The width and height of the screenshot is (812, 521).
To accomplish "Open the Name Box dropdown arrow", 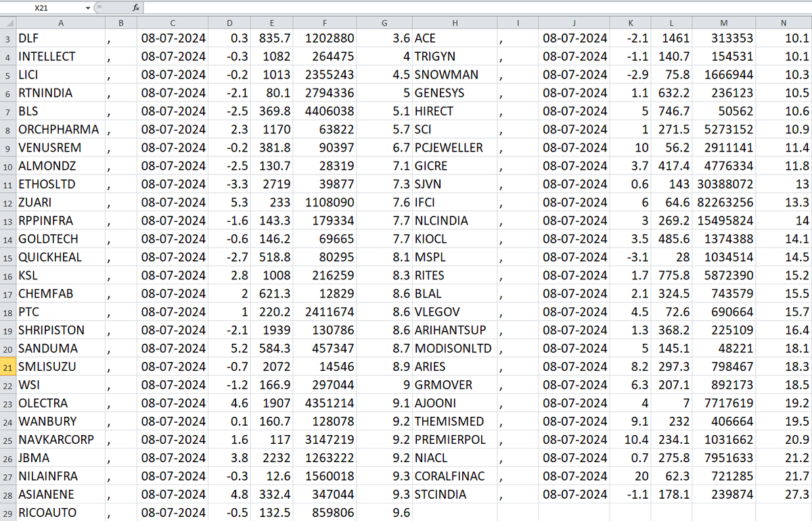I will 88,8.
